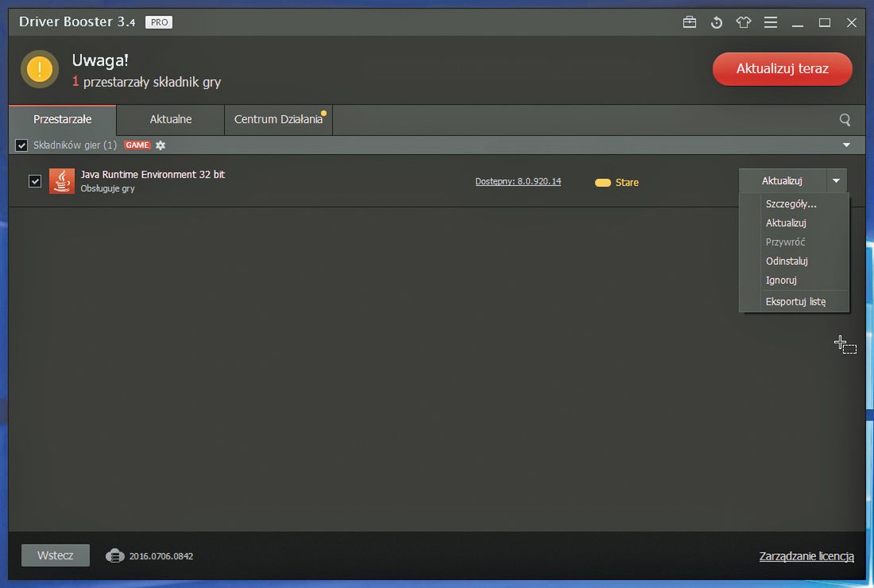Click the Obsługuje gry description text
874x588 pixels.
(107, 188)
